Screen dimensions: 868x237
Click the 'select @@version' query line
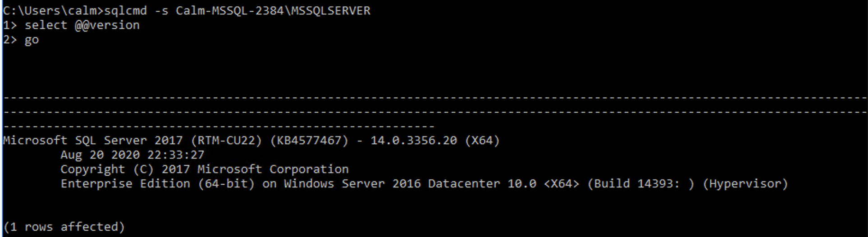click(x=82, y=25)
